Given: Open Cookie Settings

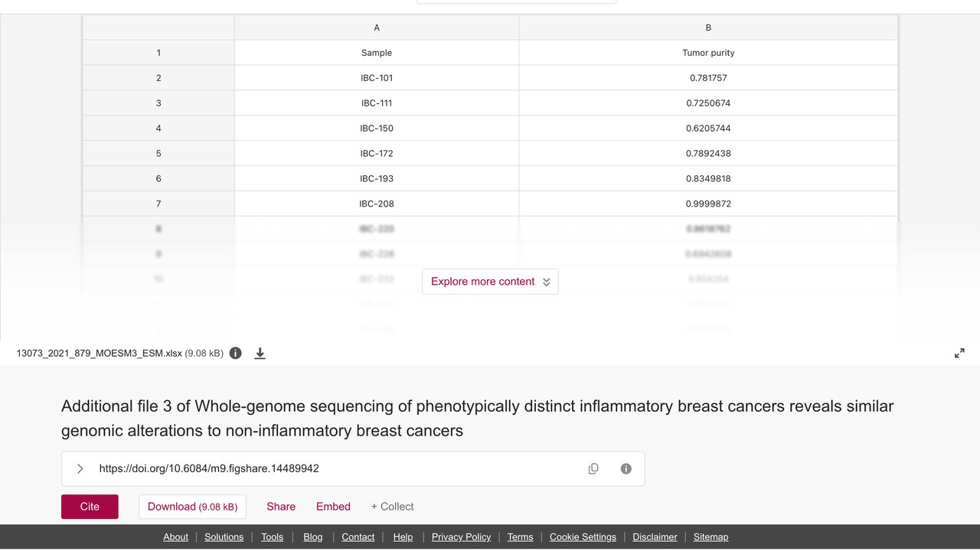Looking at the screenshot, I should [583, 537].
